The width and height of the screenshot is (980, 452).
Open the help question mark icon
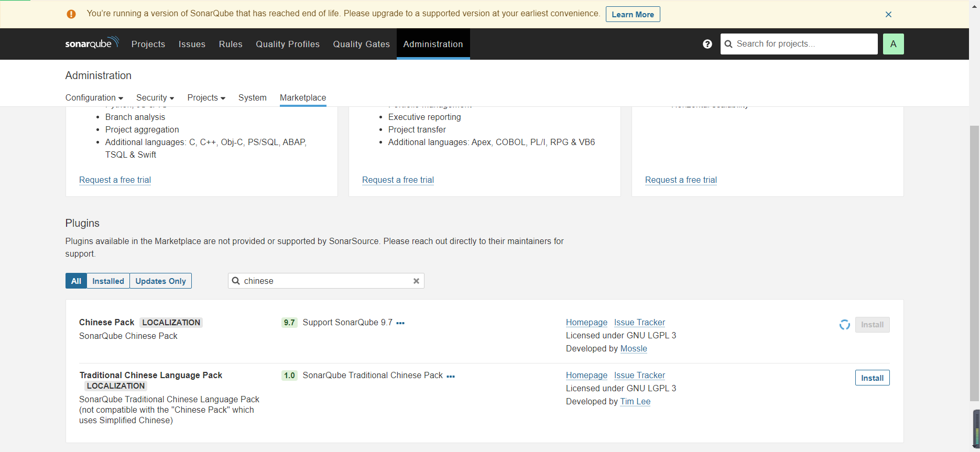[x=707, y=44]
